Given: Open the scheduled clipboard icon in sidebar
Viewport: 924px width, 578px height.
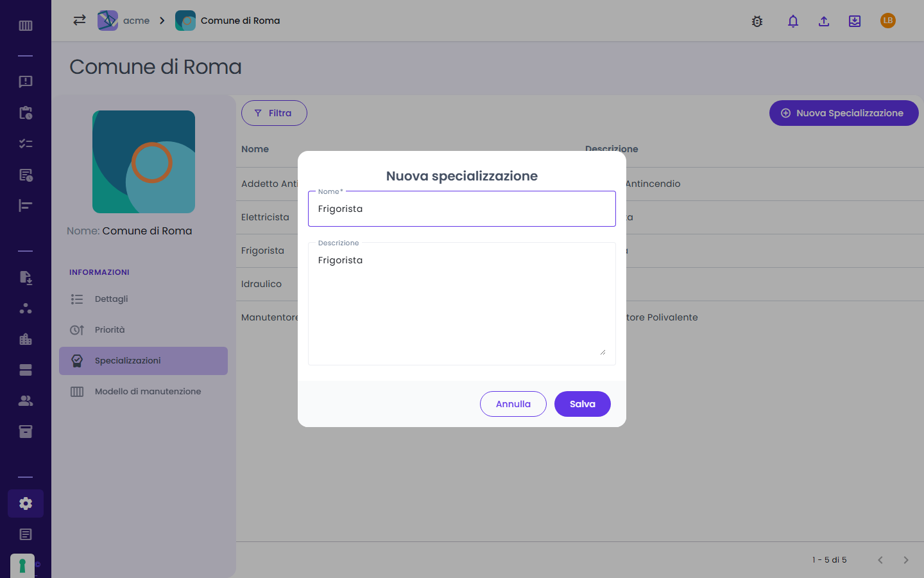Looking at the screenshot, I should pos(26,112).
